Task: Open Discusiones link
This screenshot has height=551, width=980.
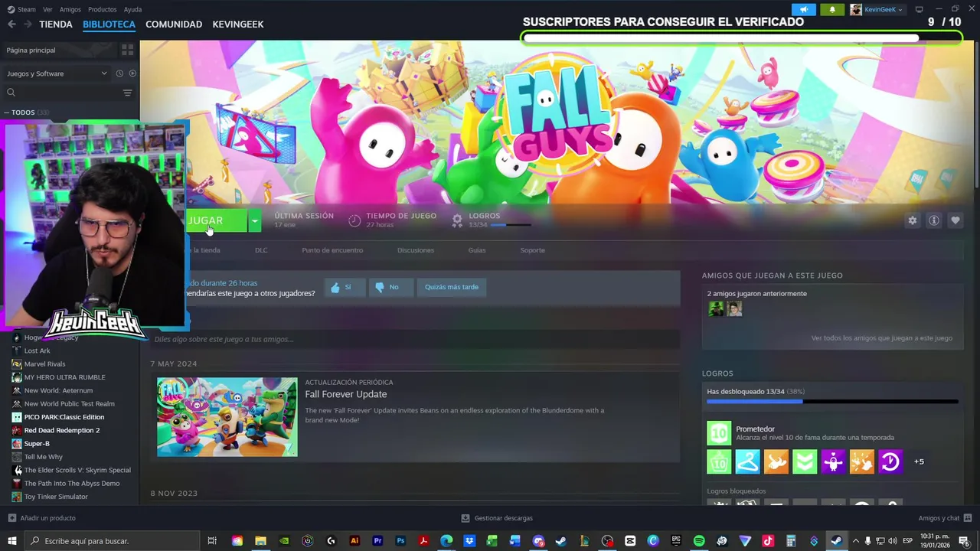Action: point(416,250)
